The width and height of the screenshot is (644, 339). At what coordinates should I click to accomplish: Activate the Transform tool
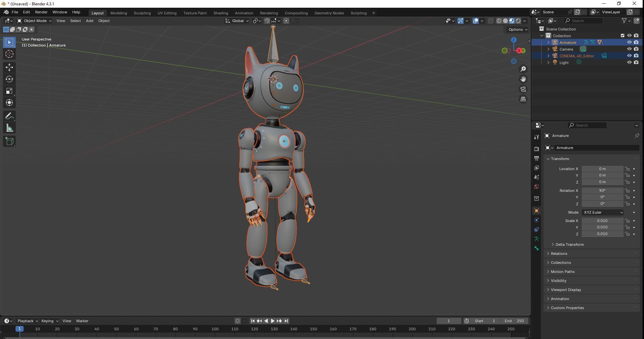9,103
